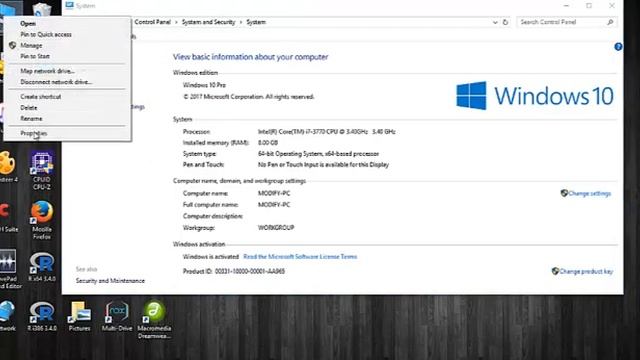
Task: Click the computer name MODIFY-PC value
Action: point(274,193)
